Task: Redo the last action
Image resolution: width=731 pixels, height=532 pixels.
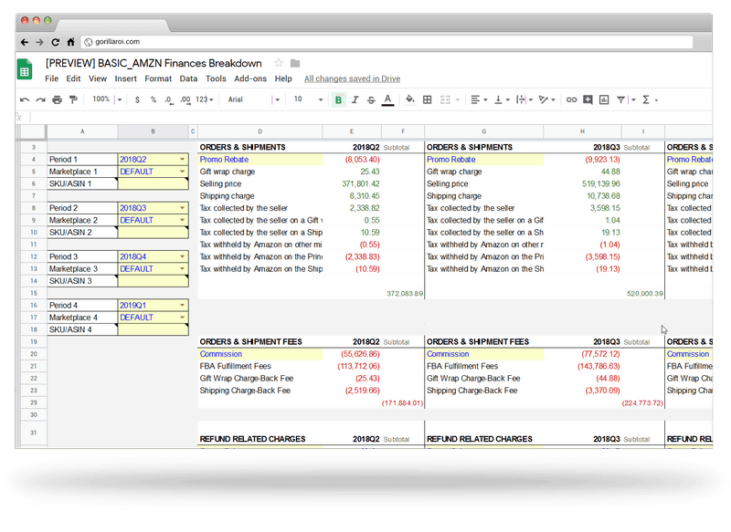Action: 41,100
